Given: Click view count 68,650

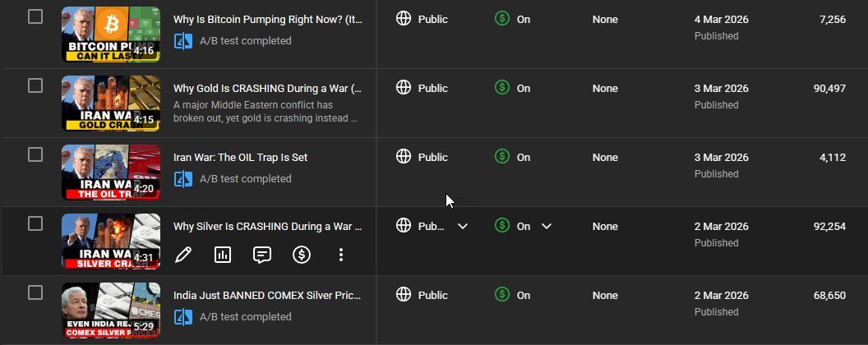Looking at the screenshot, I should [x=829, y=296].
